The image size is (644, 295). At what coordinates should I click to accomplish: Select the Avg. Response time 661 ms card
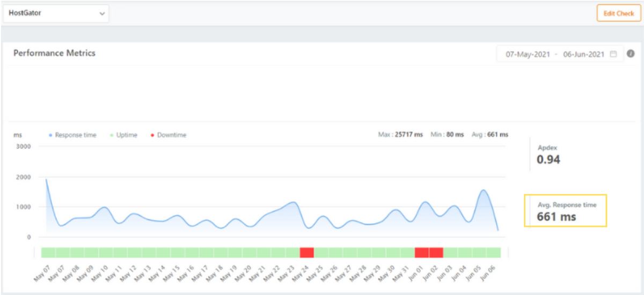point(565,211)
